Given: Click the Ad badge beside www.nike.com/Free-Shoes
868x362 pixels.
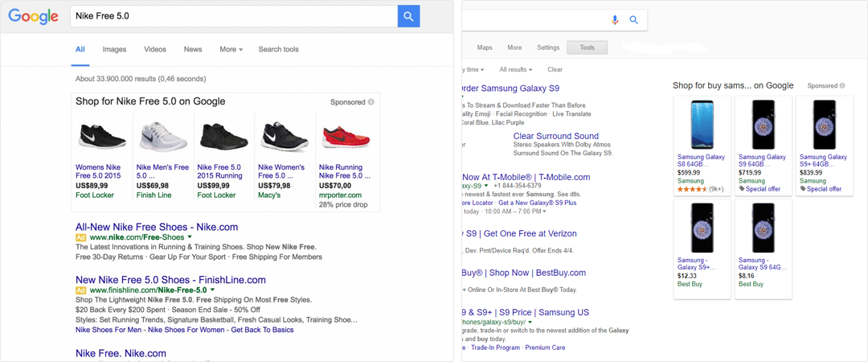Looking at the screenshot, I should pos(81,237).
